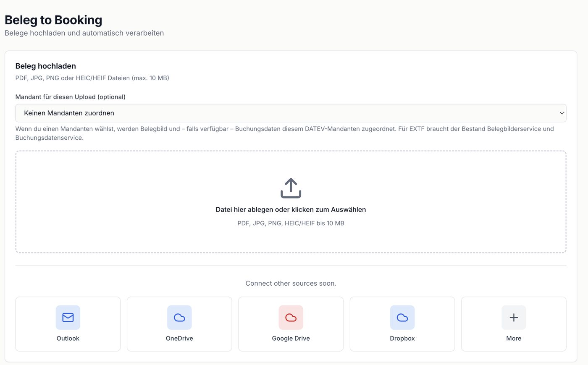The height and width of the screenshot is (365, 588).
Task: Select the More label
Action: [x=514, y=339]
